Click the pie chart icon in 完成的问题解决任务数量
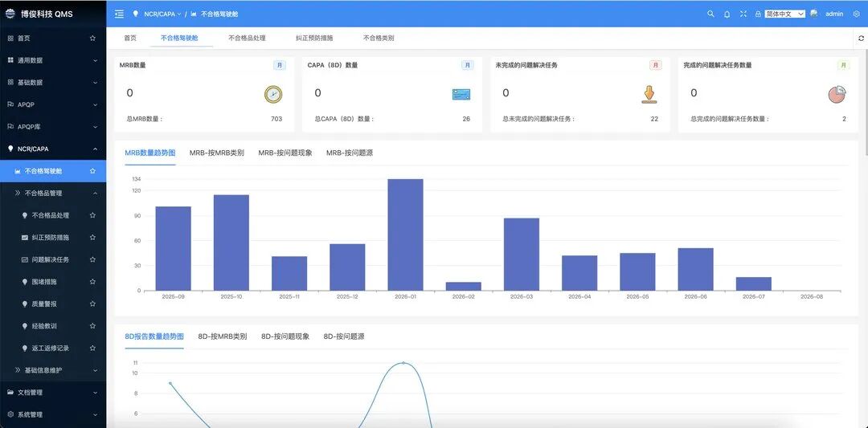This screenshot has height=428, width=868. (x=837, y=95)
